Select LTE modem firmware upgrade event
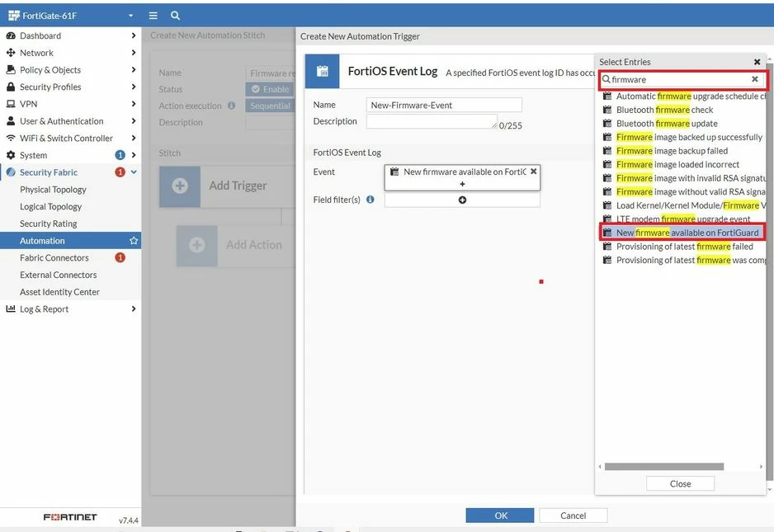This screenshot has height=532, width=774. (x=684, y=219)
